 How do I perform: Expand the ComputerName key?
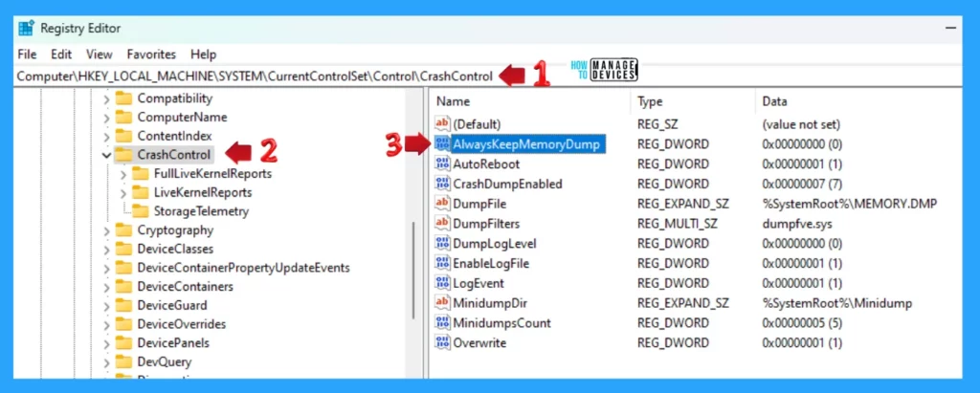pos(107,118)
